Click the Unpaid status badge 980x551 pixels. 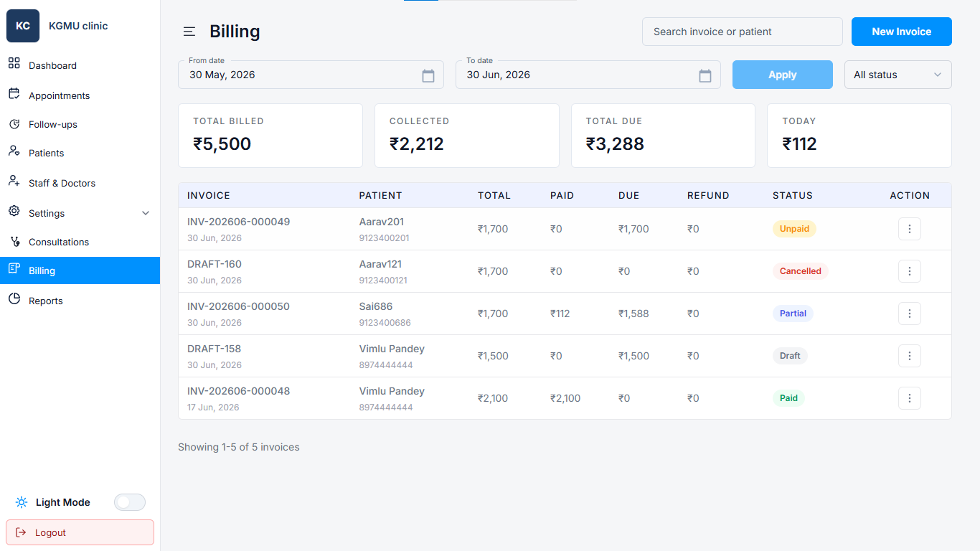[x=794, y=229]
